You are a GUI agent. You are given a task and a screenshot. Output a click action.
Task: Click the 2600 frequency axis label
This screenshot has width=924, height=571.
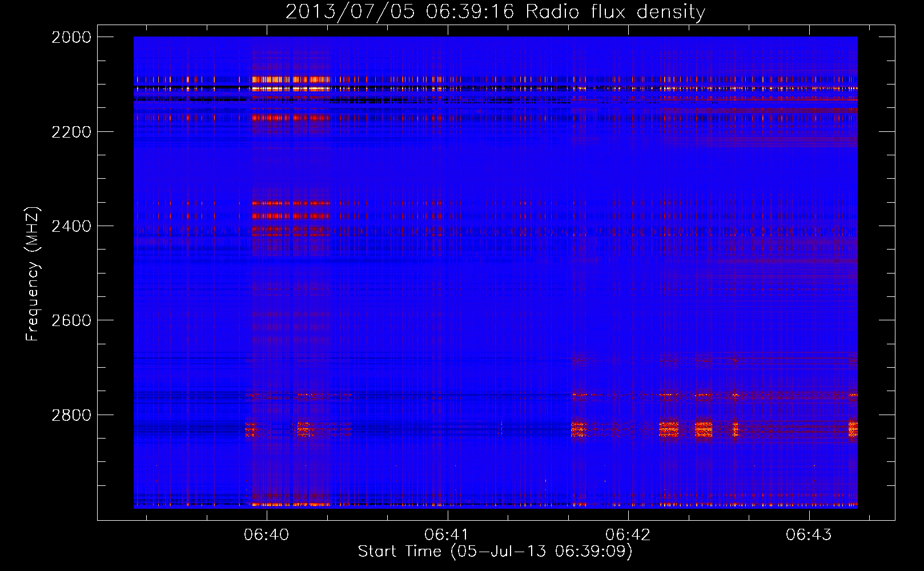click(x=71, y=320)
